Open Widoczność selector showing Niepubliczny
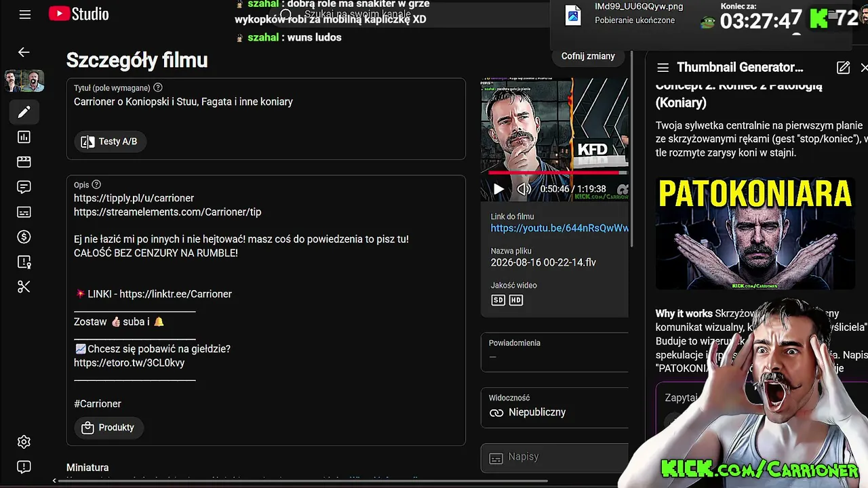The height and width of the screenshot is (488, 868). (x=555, y=407)
